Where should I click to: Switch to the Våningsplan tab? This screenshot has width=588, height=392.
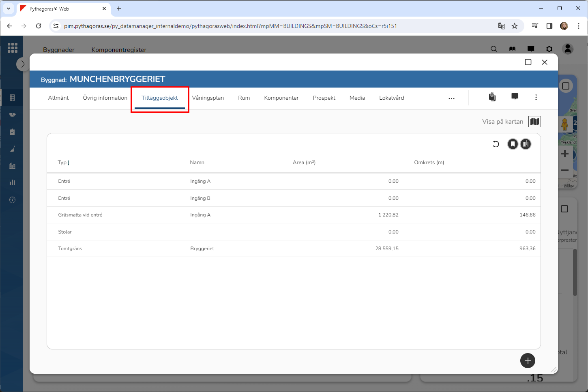click(x=208, y=98)
